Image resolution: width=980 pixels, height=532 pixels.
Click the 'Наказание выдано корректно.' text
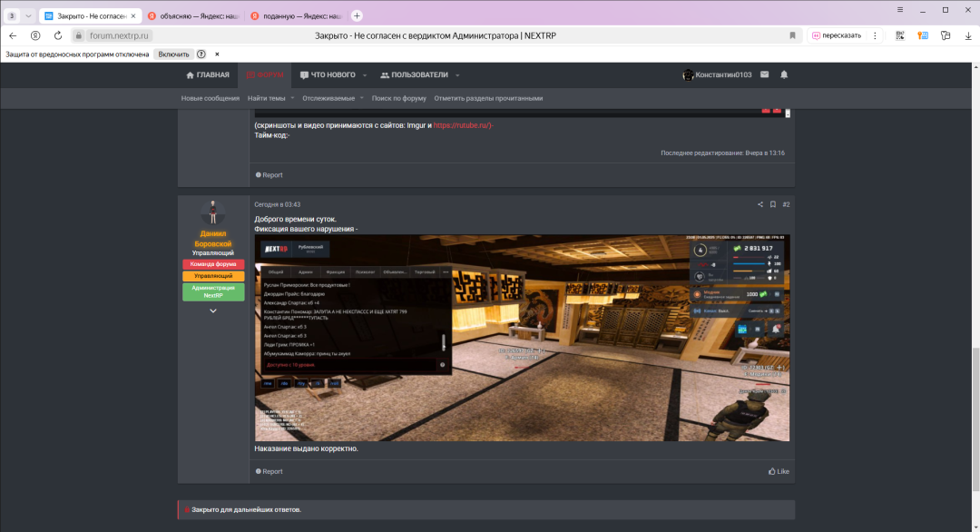point(307,448)
